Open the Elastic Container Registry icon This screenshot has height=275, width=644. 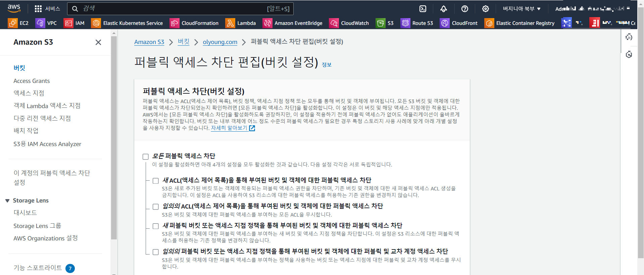click(489, 23)
